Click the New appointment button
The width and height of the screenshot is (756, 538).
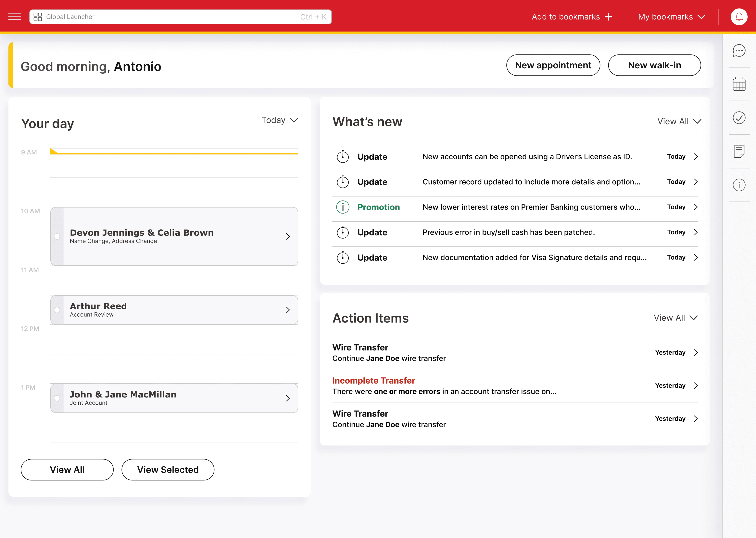(x=553, y=65)
